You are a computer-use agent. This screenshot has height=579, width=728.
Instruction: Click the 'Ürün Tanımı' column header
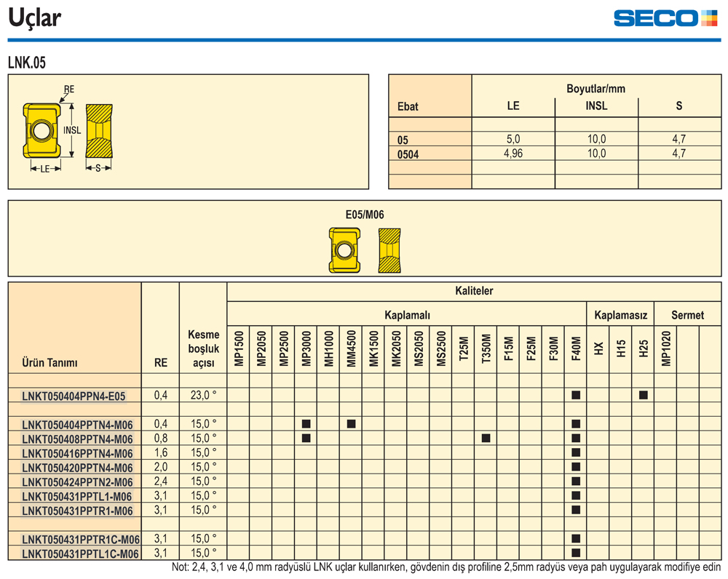point(50,362)
